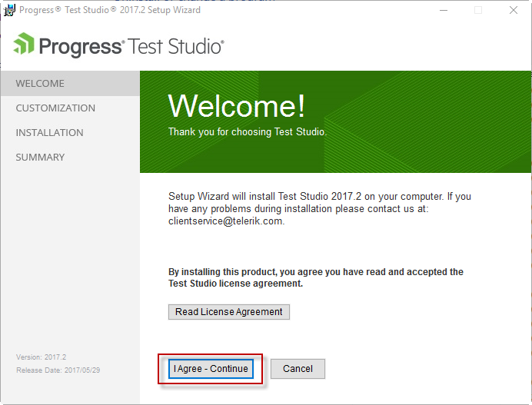Viewport: 532px width, 405px height.
Task: Click the Thank you for choosing Test Studio subtitle
Action: click(x=248, y=131)
